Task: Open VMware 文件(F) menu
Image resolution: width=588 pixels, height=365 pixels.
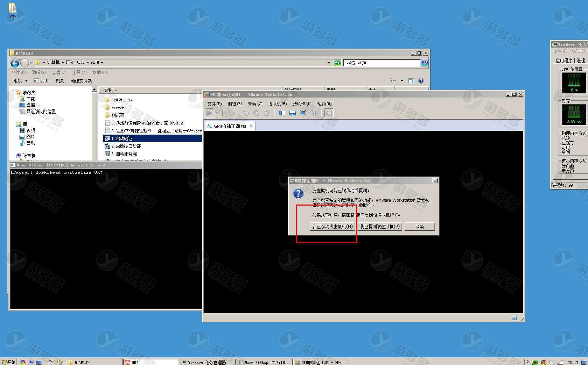Action: pyautogui.click(x=215, y=104)
